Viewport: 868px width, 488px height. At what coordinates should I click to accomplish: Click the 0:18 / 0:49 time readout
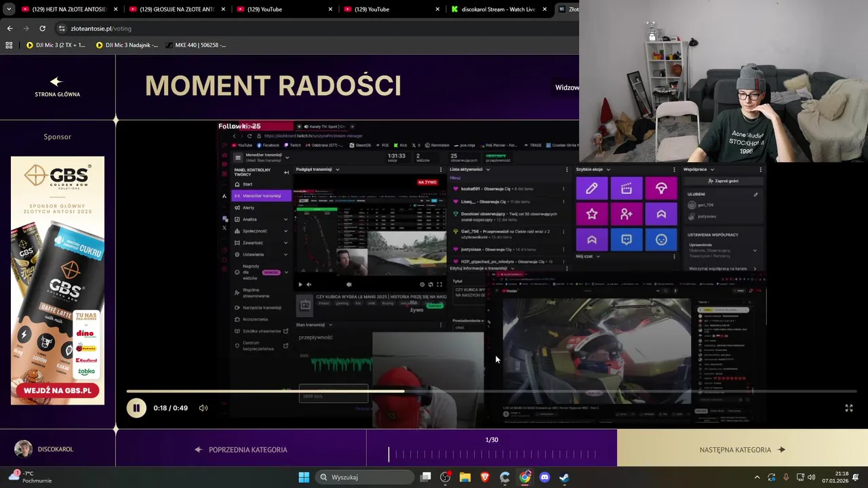pos(170,408)
